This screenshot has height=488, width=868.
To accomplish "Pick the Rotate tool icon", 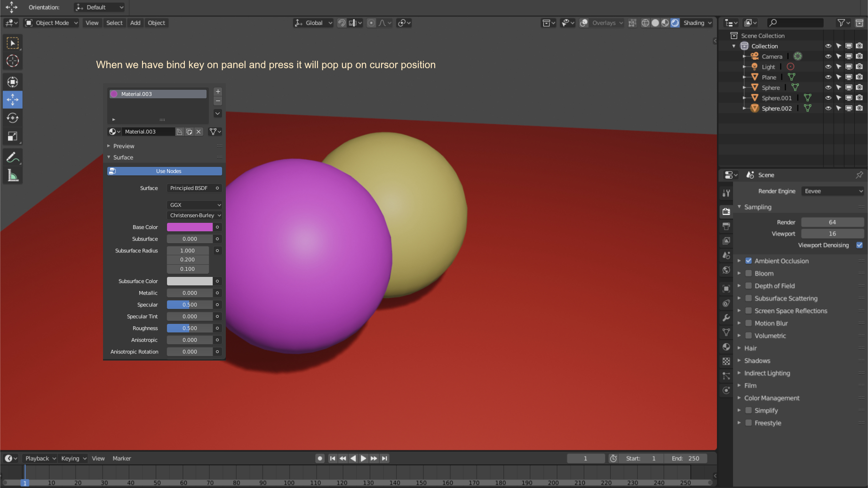I will [x=13, y=118].
